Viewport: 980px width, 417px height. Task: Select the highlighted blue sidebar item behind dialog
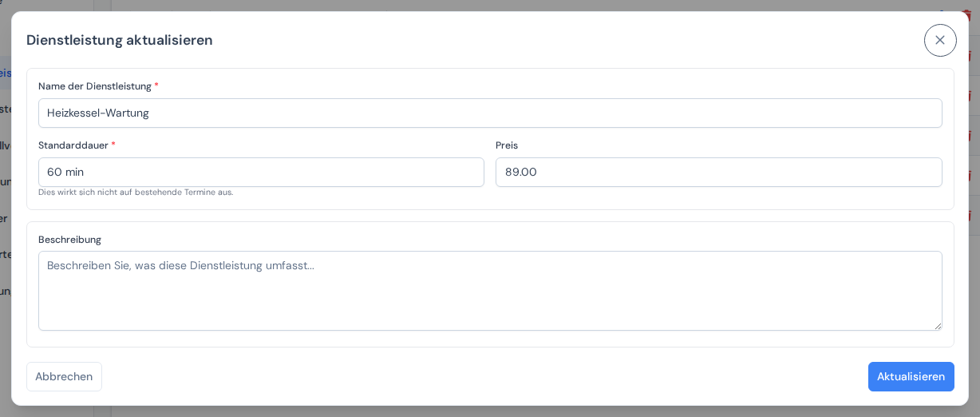pyautogui.click(x=5, y=73)
